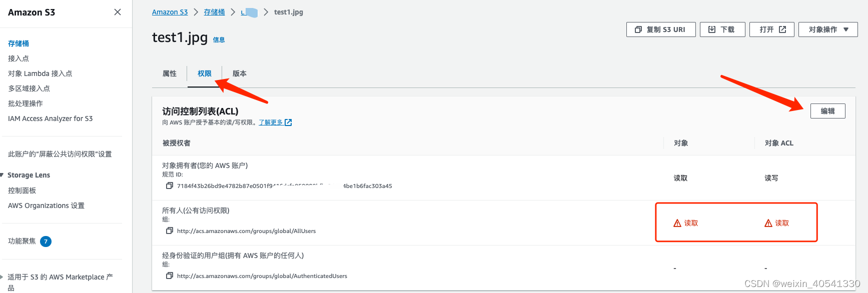This screenshot has height=293, width=868.
Task: Go to Amazon S3 breadcrumb link
Action: (x=170, y=12)
